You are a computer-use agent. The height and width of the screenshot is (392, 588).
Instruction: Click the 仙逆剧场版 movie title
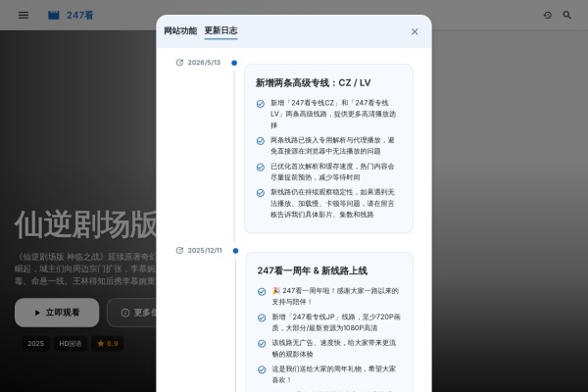pos(85,225)
